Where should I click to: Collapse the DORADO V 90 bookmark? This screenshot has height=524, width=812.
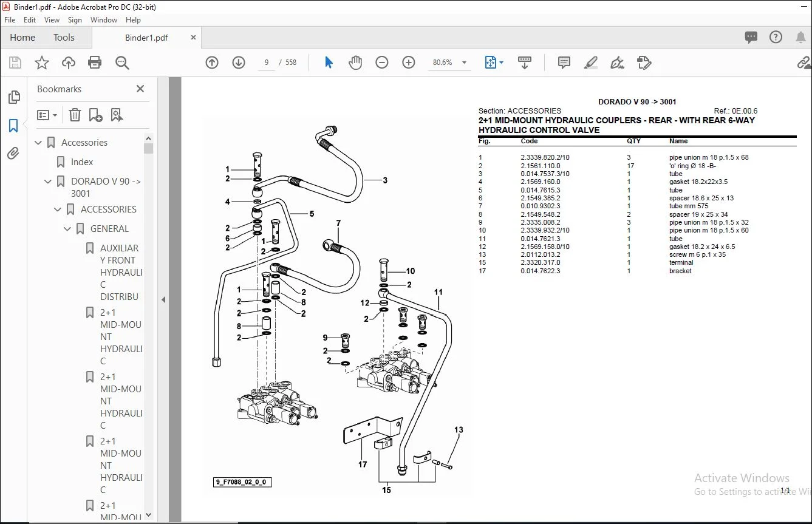(49, 182)
